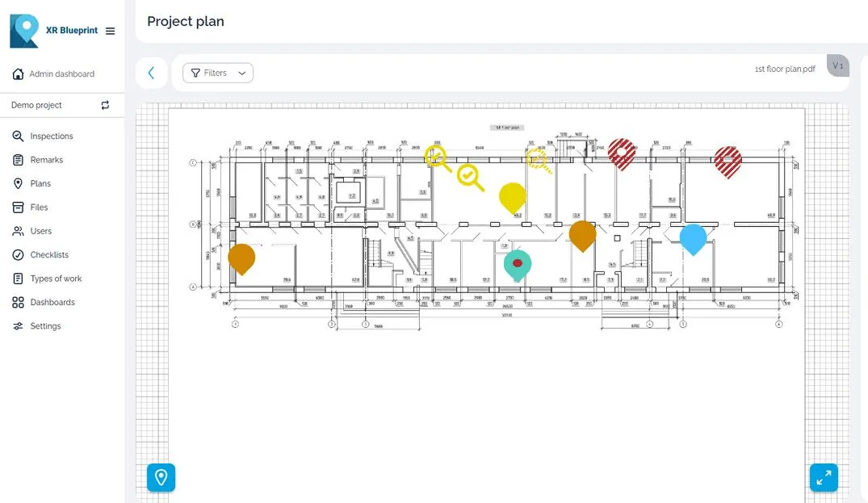Add a pin with the location marker button

tap(161, 477)
